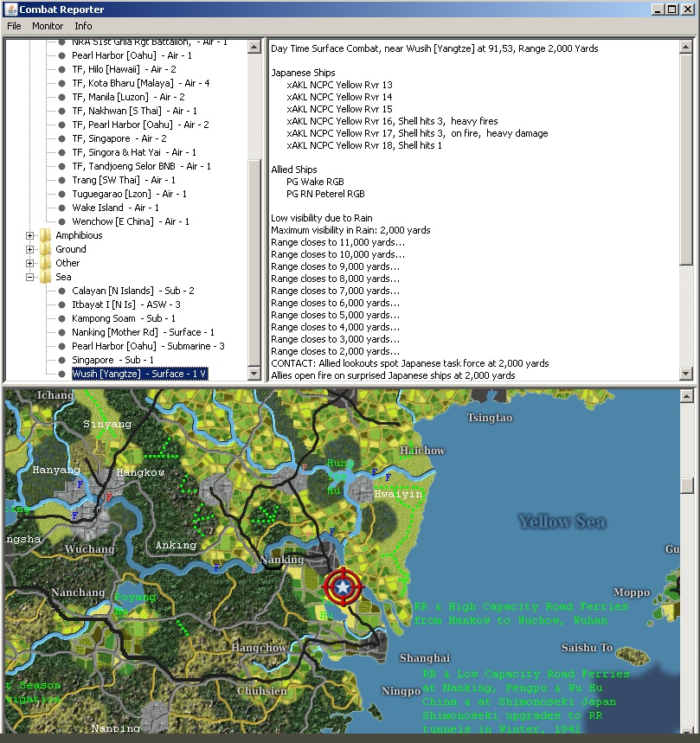Screen dimensions: 700x743
Task: Open the Info menu
Action: coord(83,26)
